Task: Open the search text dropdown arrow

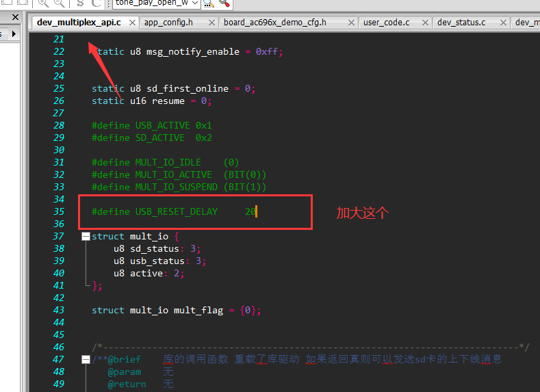Action: (x=195, y=3)
